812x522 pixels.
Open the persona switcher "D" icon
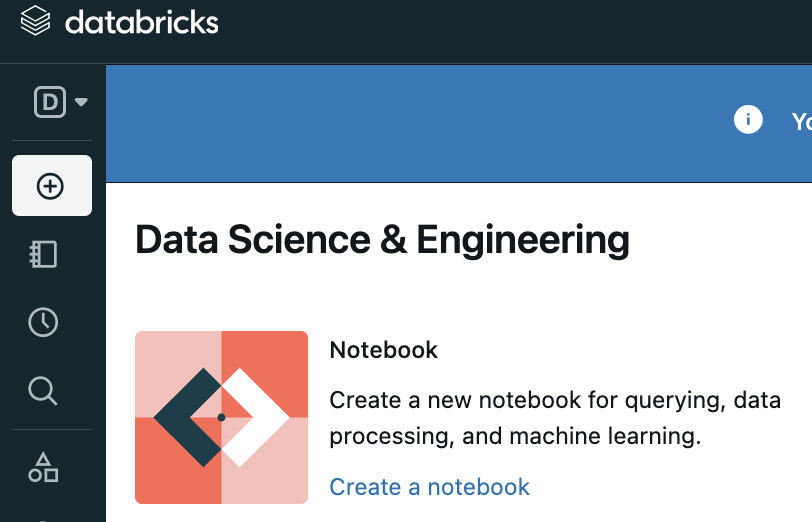[x=50, y=102]
